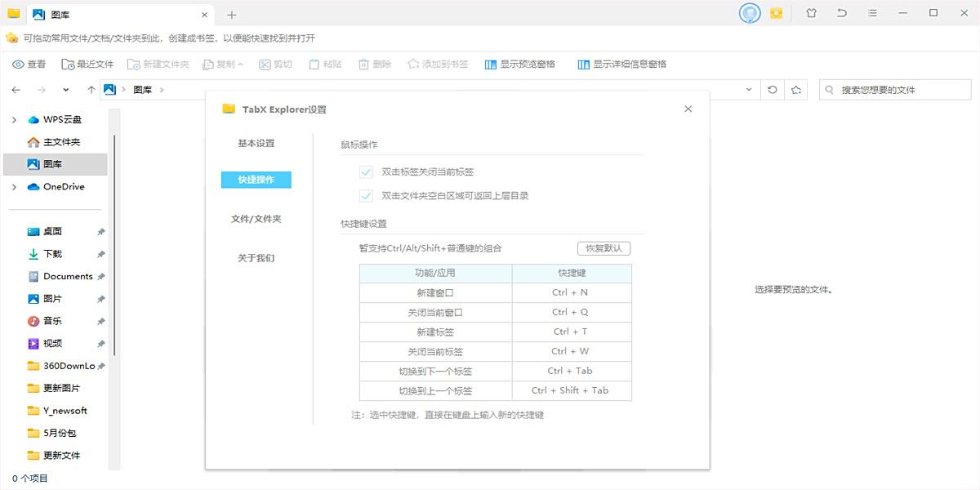The height and width of the screenshot is (490, 980).
Task: Select the Ctrl + N shortcut cell
Action: 572,292
